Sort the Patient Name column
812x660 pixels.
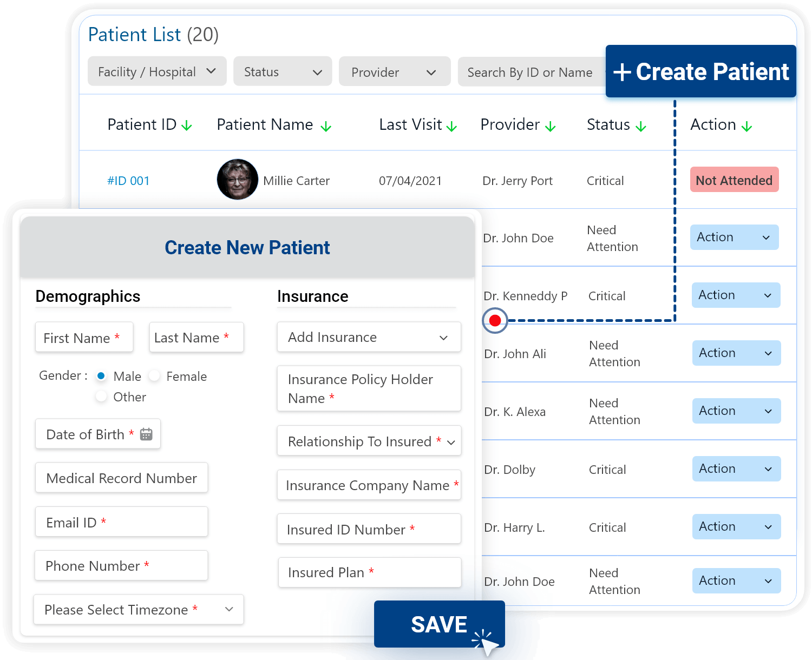pos(326,126)
